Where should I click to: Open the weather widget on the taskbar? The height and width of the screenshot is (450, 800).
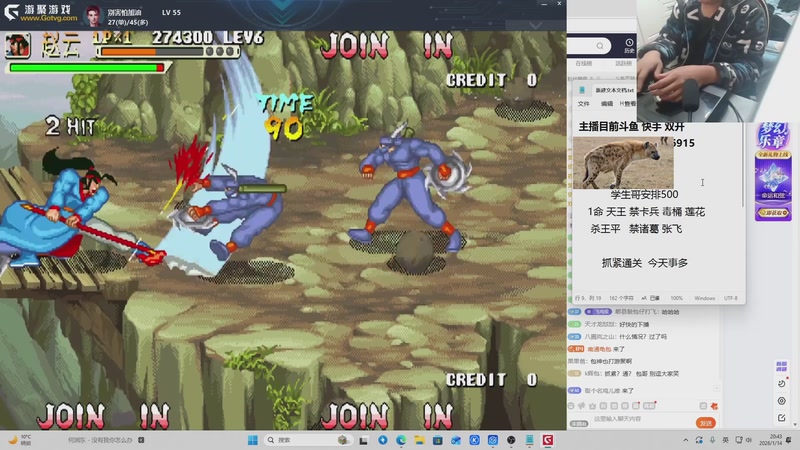pyautogui.click(x=19, y=440)
